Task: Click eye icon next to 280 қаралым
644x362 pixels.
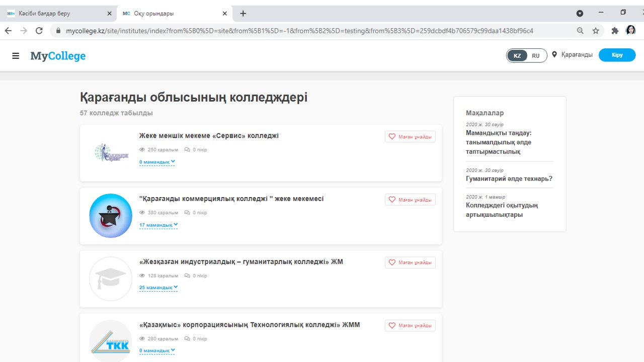Action: (x=142, y=338)
